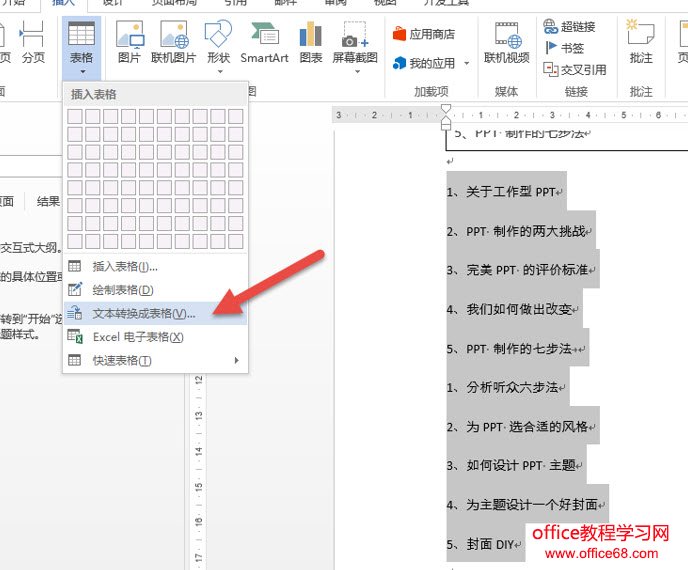Image resolution: width=688 pixels, height=570 pixels.
Task: Insert 交叉引用 cross-reference
Action: pos(575,69)
